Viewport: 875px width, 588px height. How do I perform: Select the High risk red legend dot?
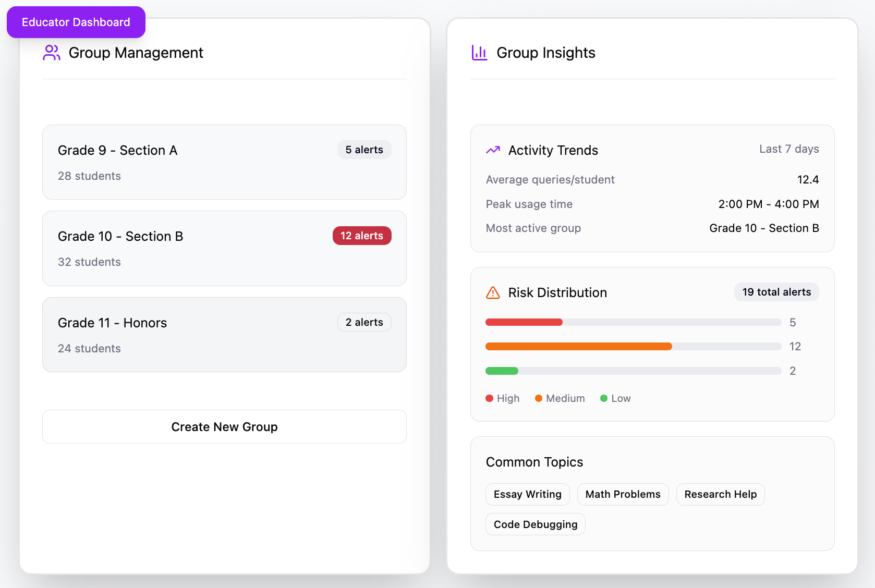pyautogui.click(x=489, y=398)
